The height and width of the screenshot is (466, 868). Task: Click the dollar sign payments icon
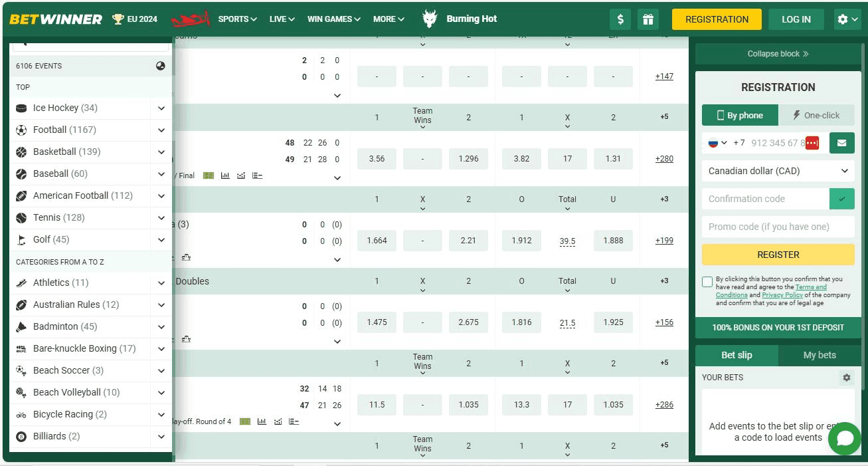(x=620, y=19)
